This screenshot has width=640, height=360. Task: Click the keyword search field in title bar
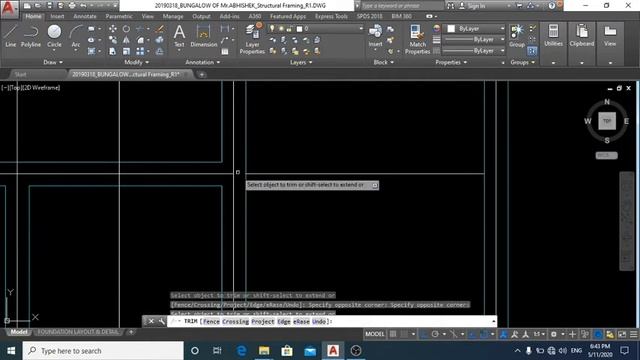(x=402, y=6)
